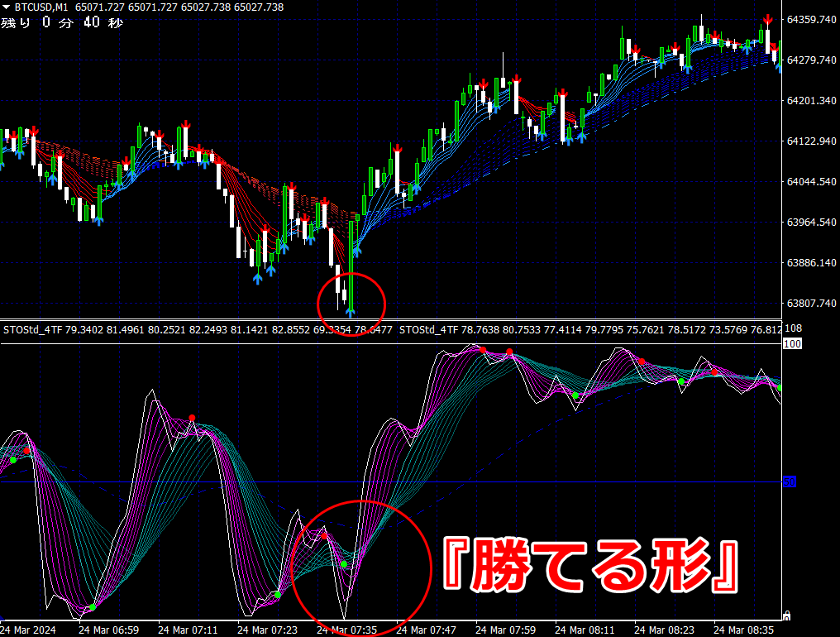Click the 64201.340 price axis label

click(811, 100)
